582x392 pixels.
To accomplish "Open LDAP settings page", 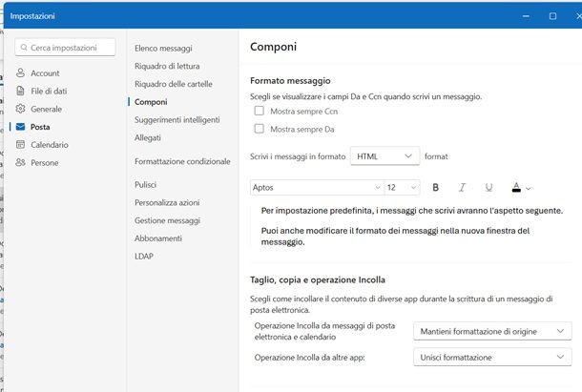I will [x=144, y=257].
